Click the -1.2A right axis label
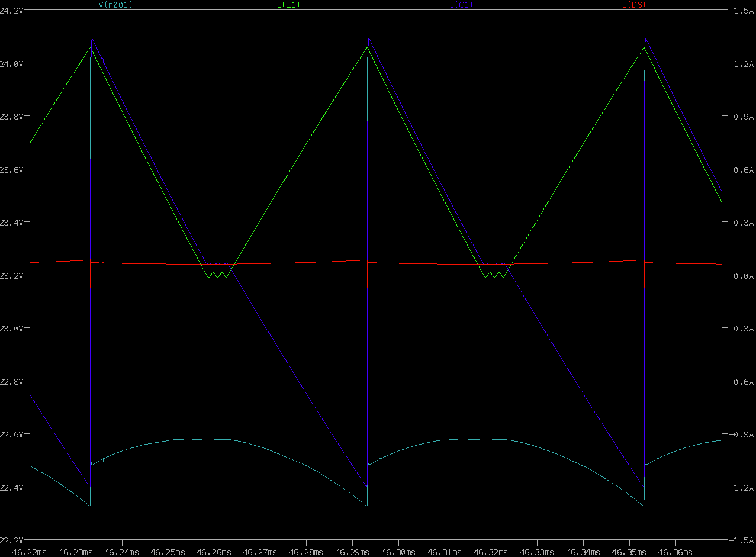Image resolution: width=756 pixels, height=557 pixels. pos(742,487)
